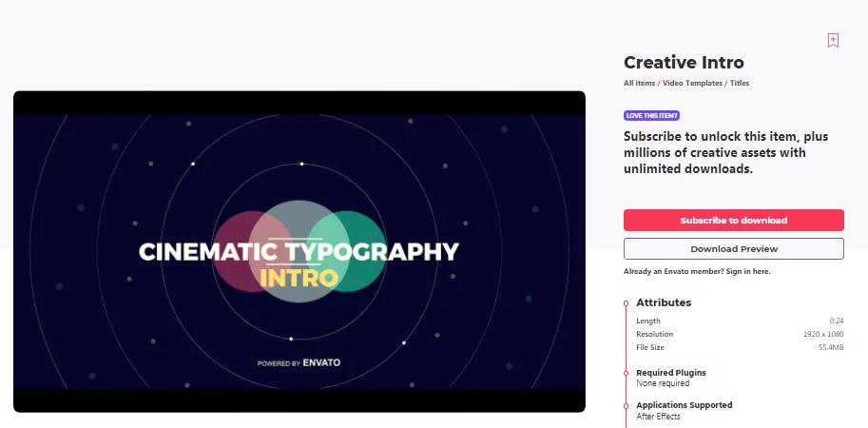The width and height of the screenshot is (868, 428).
Task: Click the bookmark icon to save item
Action: coord(833,40)
